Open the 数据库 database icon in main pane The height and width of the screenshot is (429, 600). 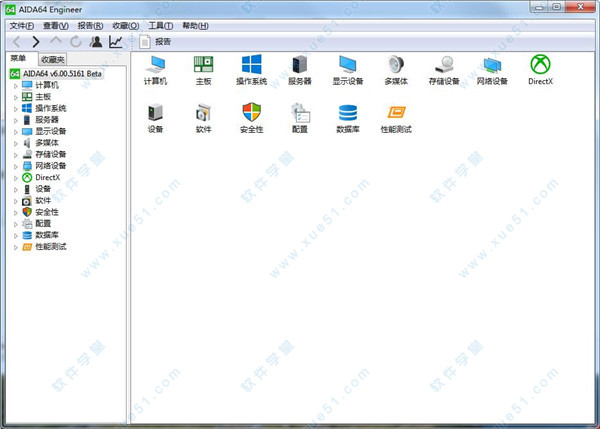coord(348,118)
